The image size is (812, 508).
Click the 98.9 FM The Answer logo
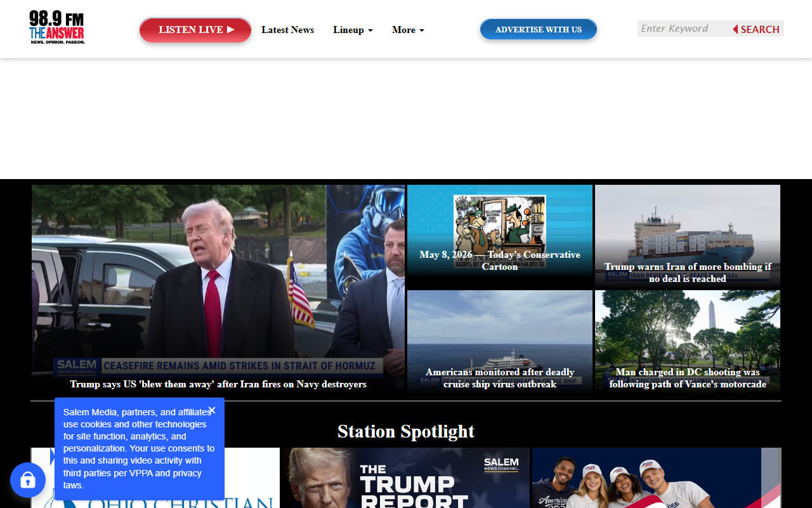coord(57,28)
